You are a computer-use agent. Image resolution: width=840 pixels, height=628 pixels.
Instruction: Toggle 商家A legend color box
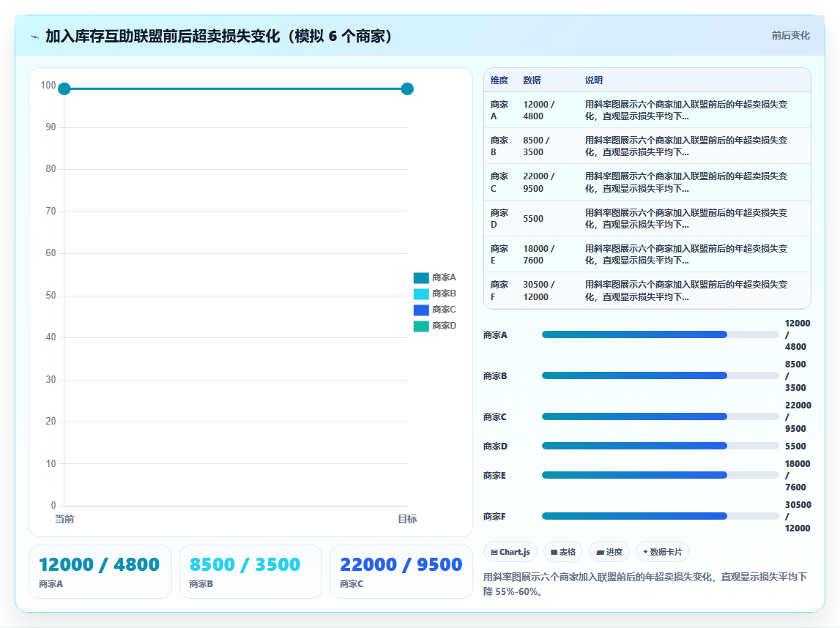pos(421,278)
